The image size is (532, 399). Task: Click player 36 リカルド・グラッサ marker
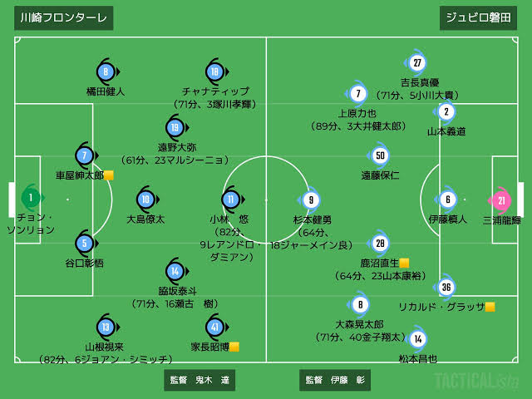click(x=446, y=287)
